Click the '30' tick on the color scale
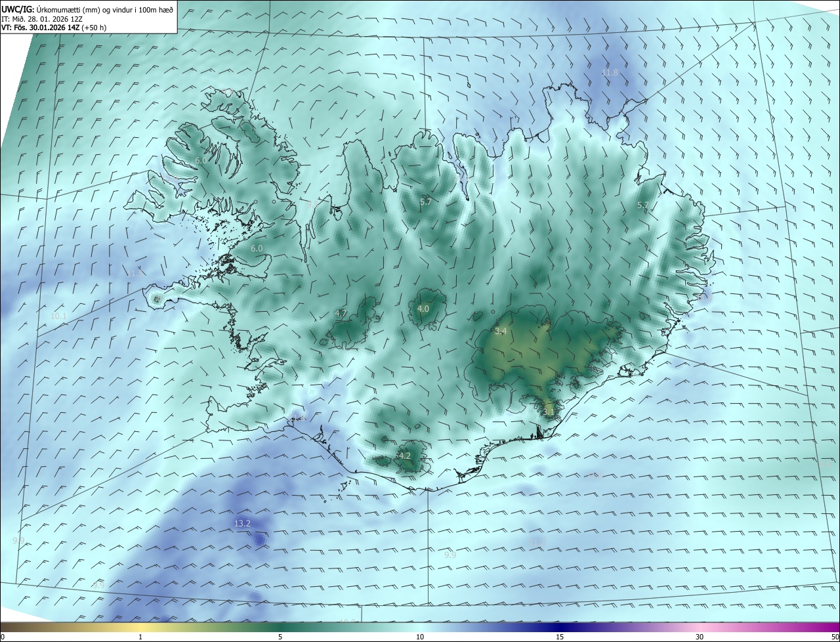The width and height of the screenshot is (840, 642). 700,637
